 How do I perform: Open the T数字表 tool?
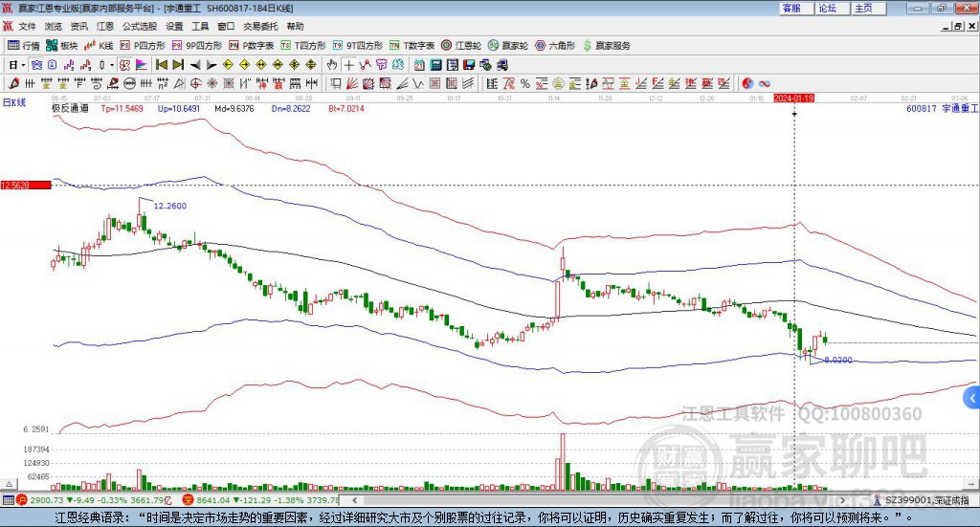pyautogui.click(x=412, y=46)
